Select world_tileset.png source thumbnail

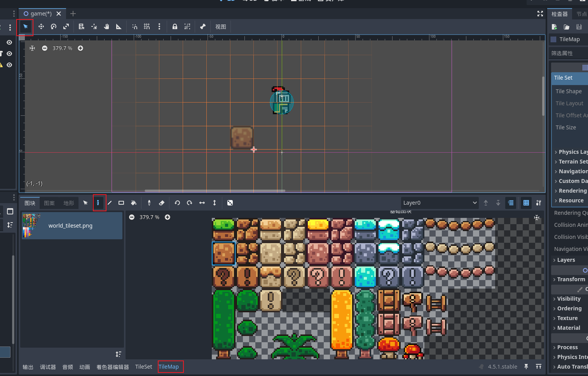point(31,225)
